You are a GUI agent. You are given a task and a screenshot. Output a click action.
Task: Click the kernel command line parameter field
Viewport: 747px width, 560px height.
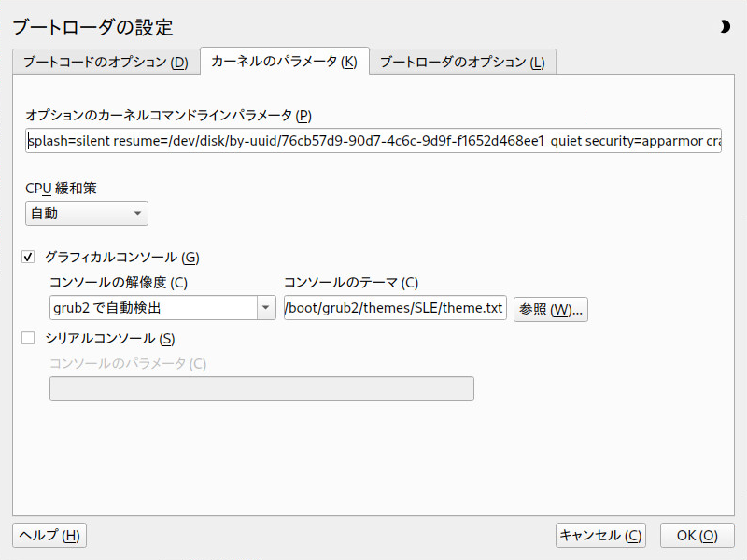coord(373,141)
